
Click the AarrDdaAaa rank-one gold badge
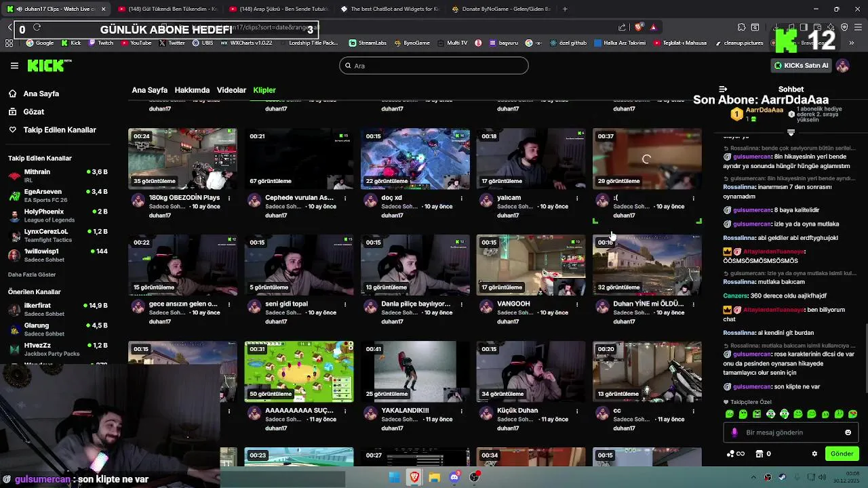(x=736, y=114)
